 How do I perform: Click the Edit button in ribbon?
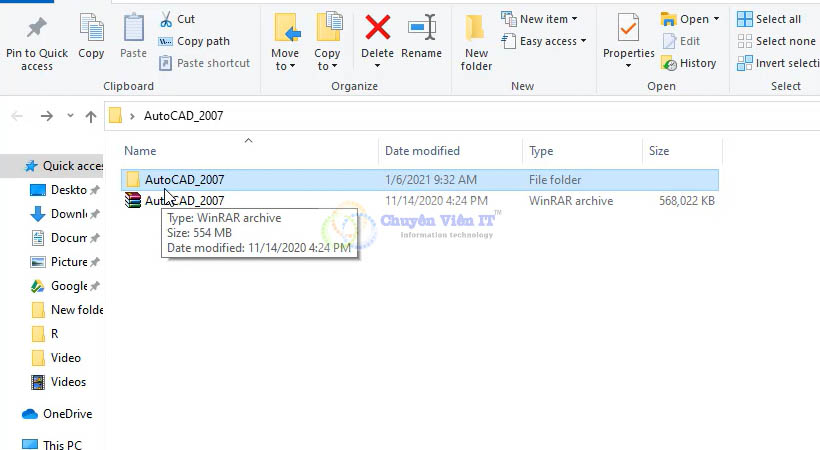681,41
